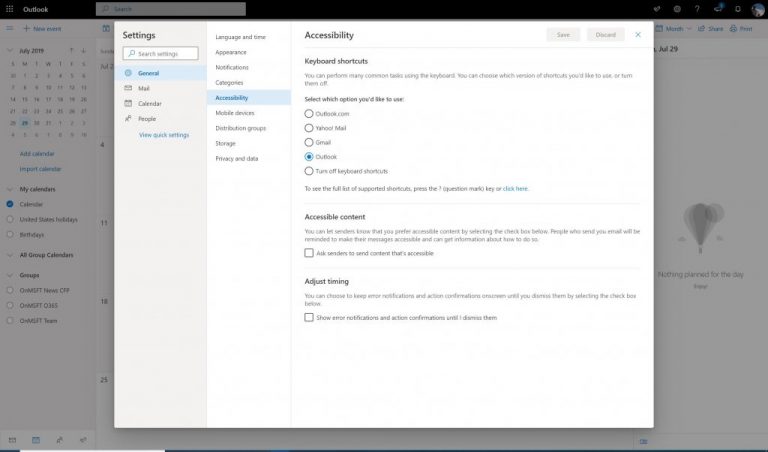Click the To Do checkmark icon in header
Screen dimensions: 768x452
pos(657,9)
